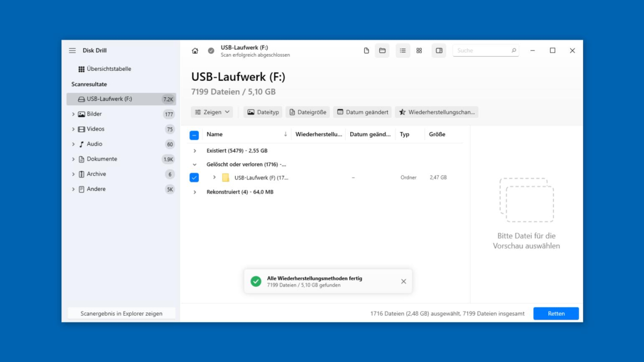The image size is (644, 362).
Task: Filter by Dateityp
Action: pyautogui.click(x=263, y=112)
